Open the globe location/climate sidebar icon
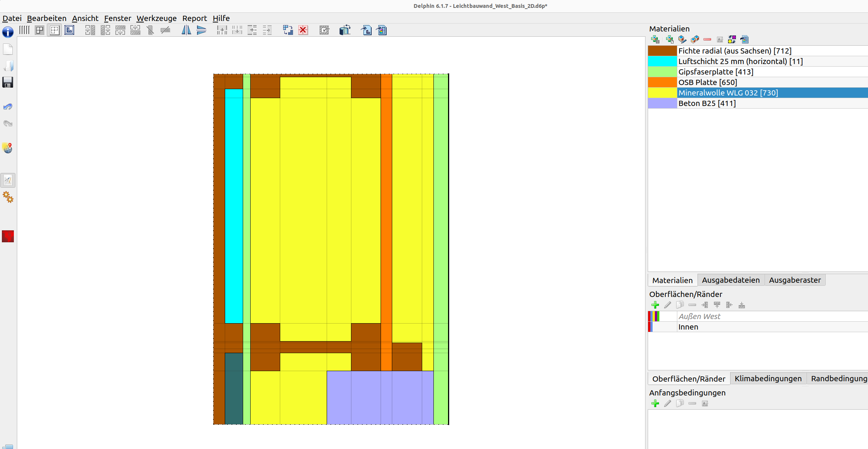Screen dimensions: 868x449 [8, 148]
